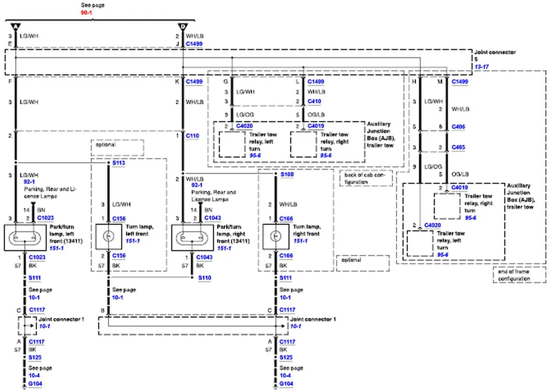The width and height of the screenshot is (551, 392).
Task: Select the left front turn lamp bulb symbol
Action: pyautogui.click(x=108, y=236)
